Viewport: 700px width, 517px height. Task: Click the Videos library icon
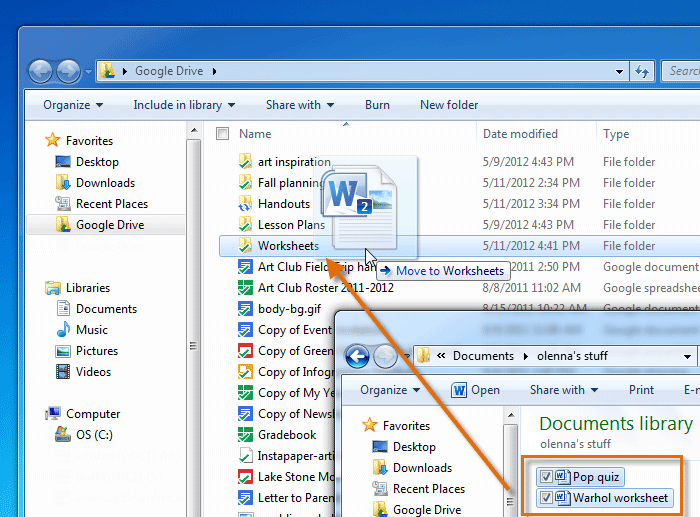[63, 371]
